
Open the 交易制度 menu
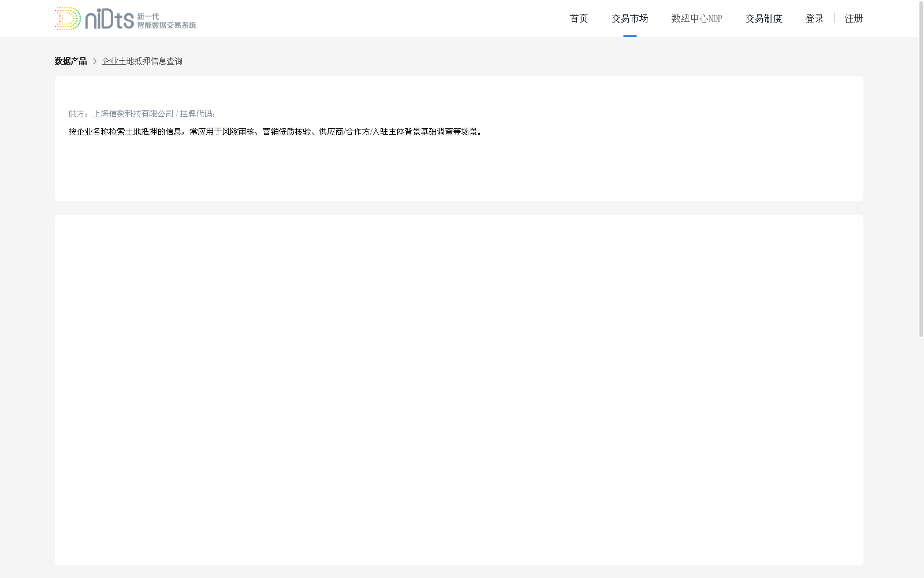(763, 18)
